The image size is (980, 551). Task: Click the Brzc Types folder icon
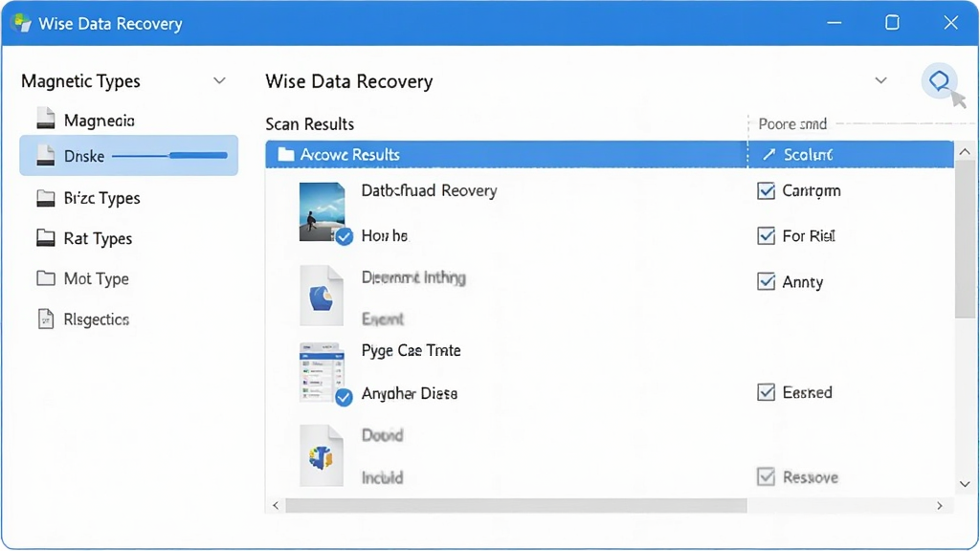[46, 199]
